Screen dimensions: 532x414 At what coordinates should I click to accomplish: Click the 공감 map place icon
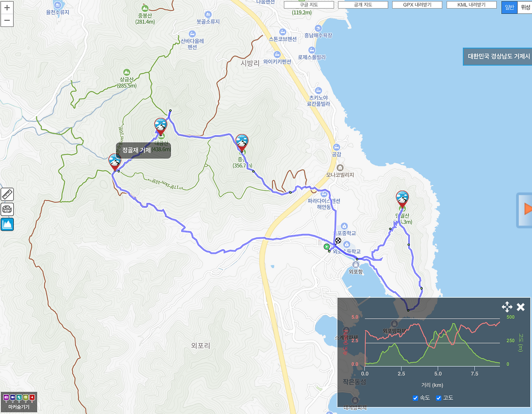[x=337, y=147]
